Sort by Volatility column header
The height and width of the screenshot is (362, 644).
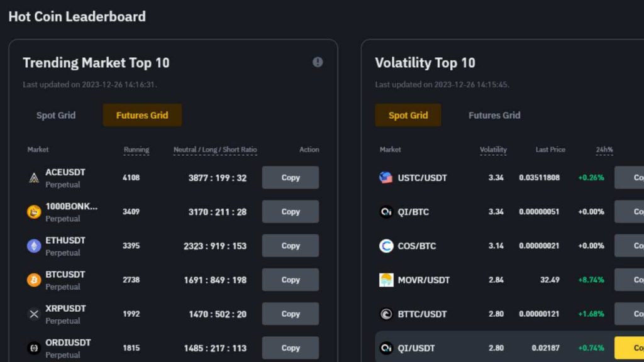point(493,150)
